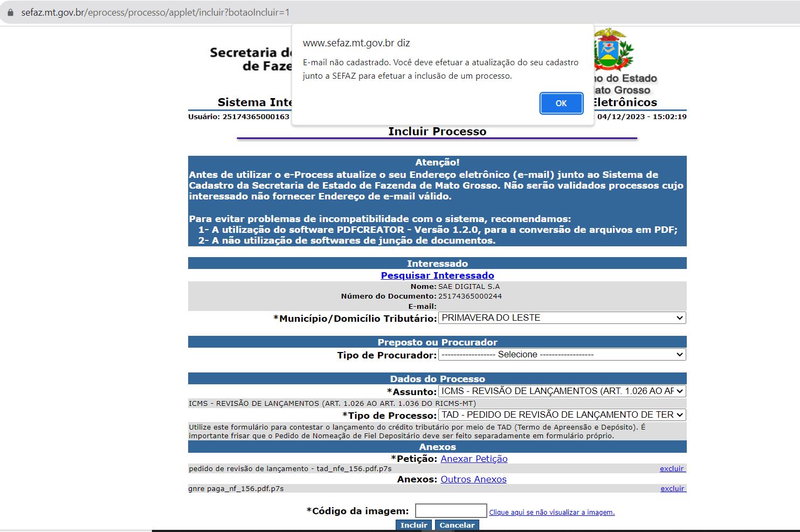Click the Incluir Processo page heading

(437, 132)
